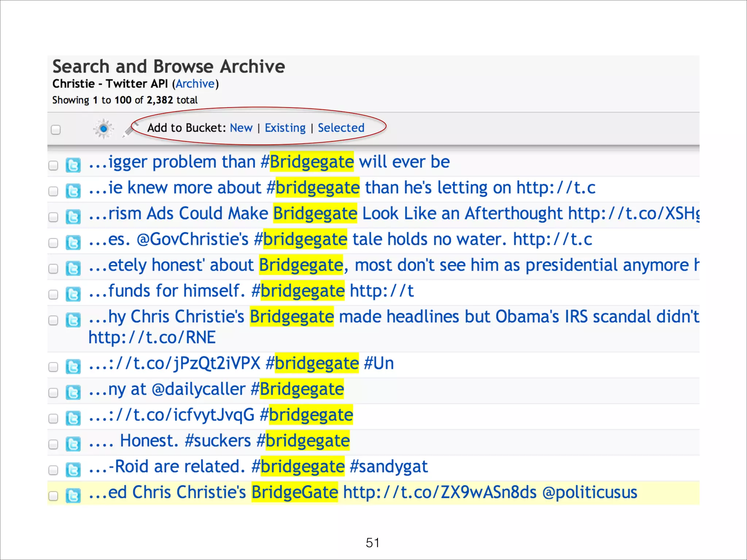The image size is (747, 560).
Task: Click Twitter icon beside 'funds for himself' tweet
Action: (x=73, y=294)
